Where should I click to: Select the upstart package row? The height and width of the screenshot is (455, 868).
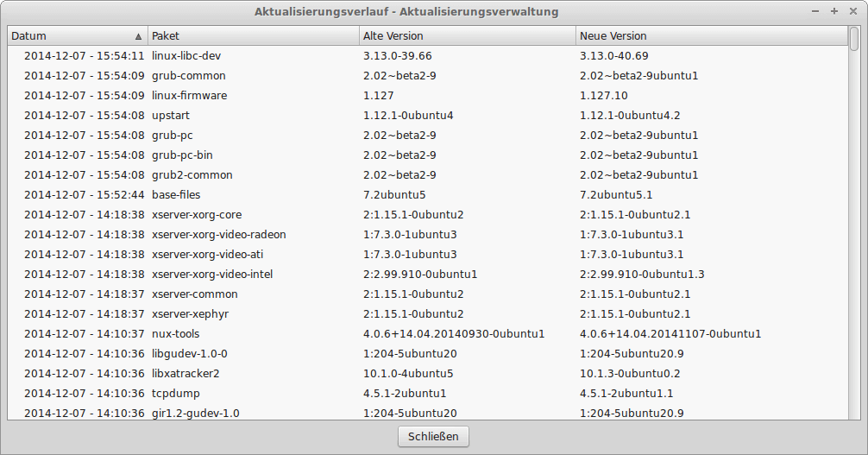[x=171, y=116]
